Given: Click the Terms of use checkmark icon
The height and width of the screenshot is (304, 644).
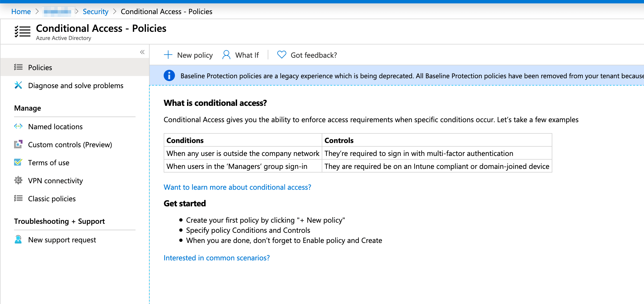Looking at the screenshot, I should coord(18,162).
